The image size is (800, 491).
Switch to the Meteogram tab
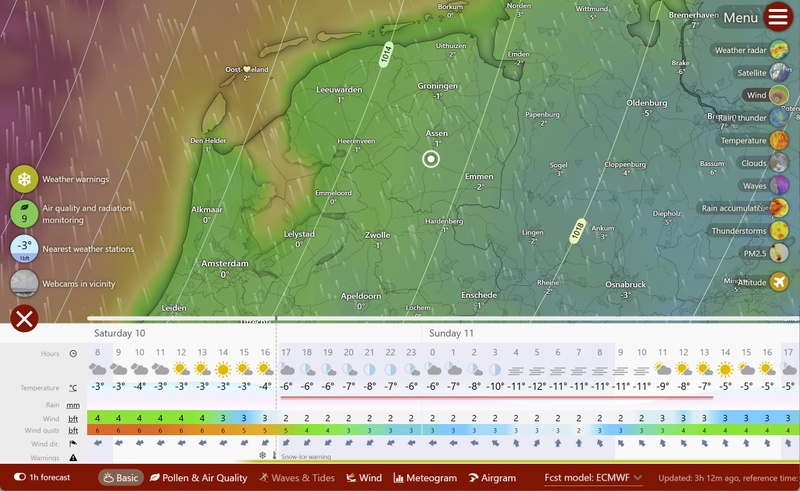(x=425, y=478)
